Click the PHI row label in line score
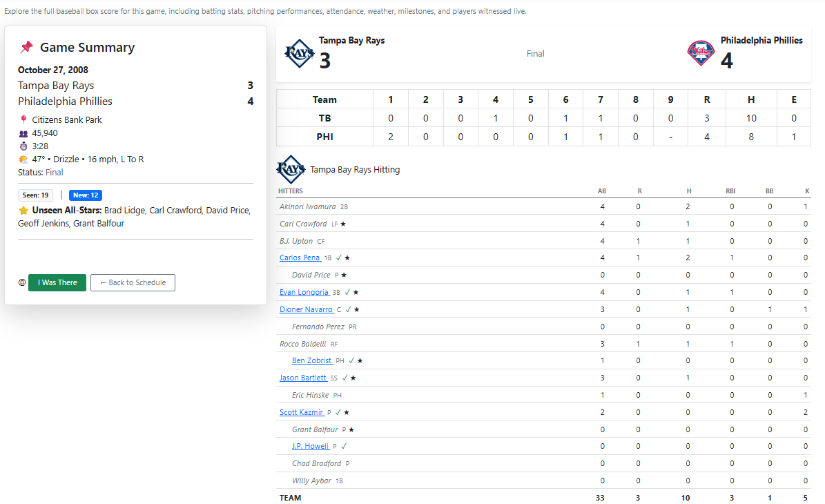Image resolution: width=825 pixels, height=504 pixels. coord(324,137)
